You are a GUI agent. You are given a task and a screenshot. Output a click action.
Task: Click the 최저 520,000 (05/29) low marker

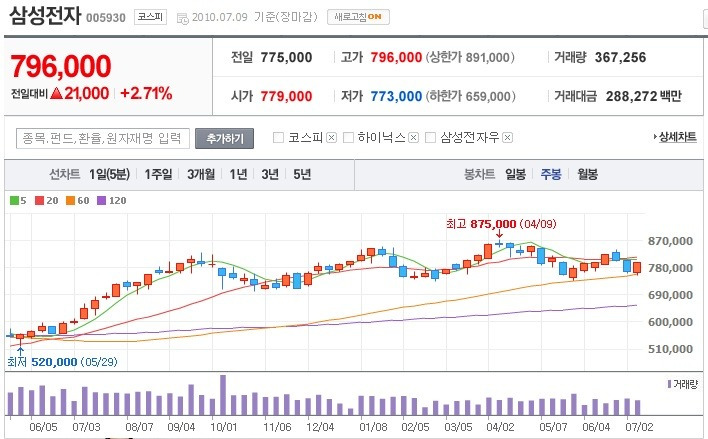(62, 362)
